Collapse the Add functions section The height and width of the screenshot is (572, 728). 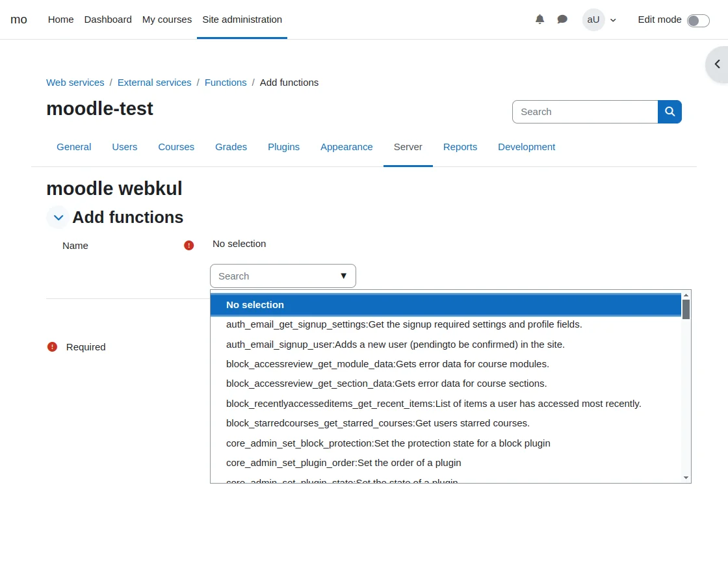(58, 217)
